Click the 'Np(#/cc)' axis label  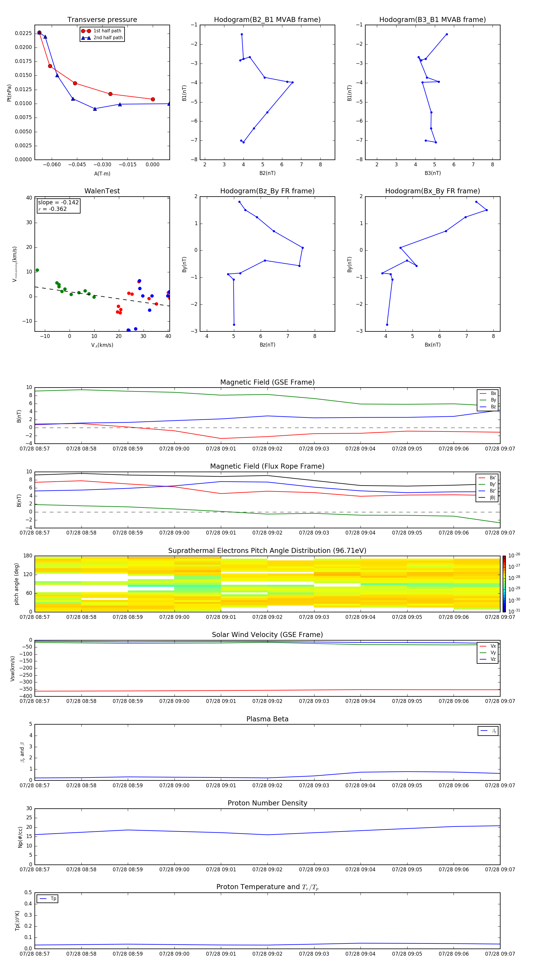pyautogui.click(x=20, y=837)
